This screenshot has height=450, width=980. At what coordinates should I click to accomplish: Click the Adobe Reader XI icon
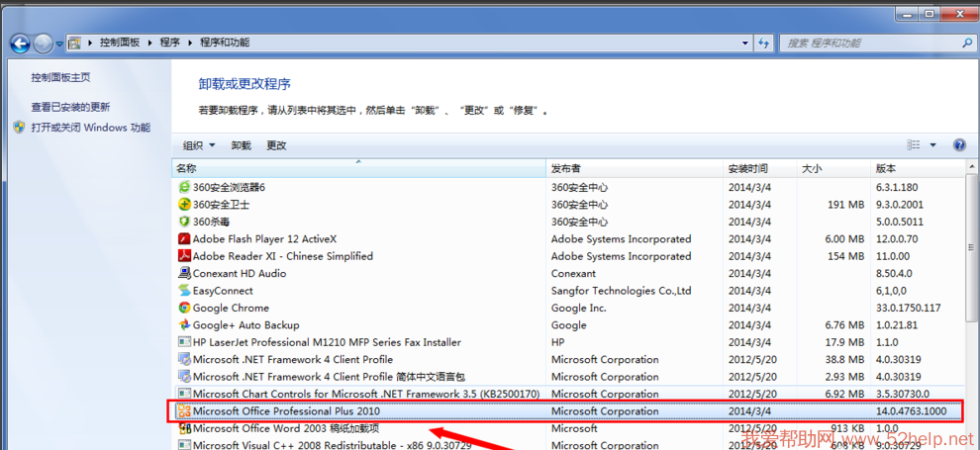(x=184, y=256)
